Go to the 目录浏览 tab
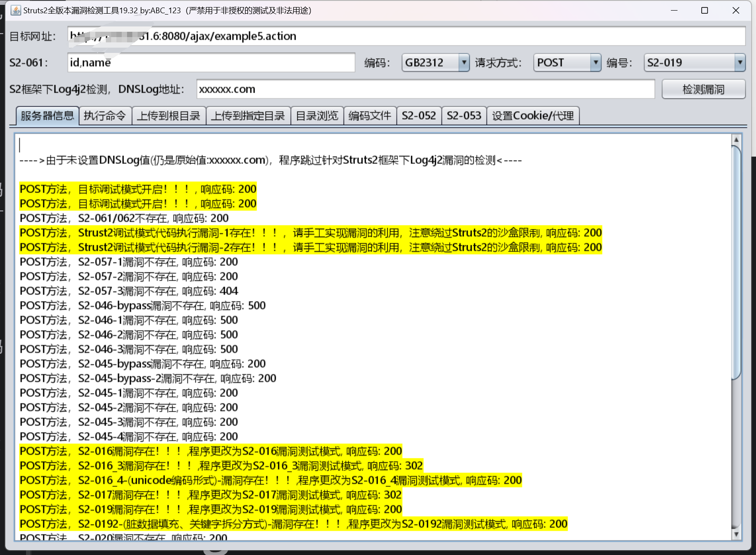The height and width of the screenshot is (555, 756). 317,116
